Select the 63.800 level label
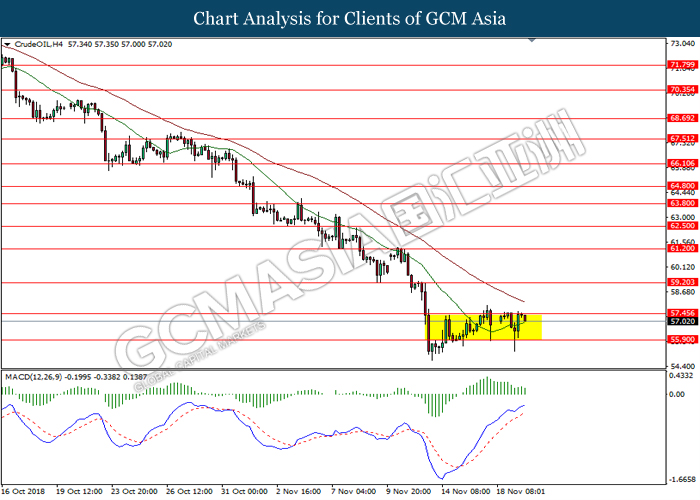 click(x=682, y=203)
